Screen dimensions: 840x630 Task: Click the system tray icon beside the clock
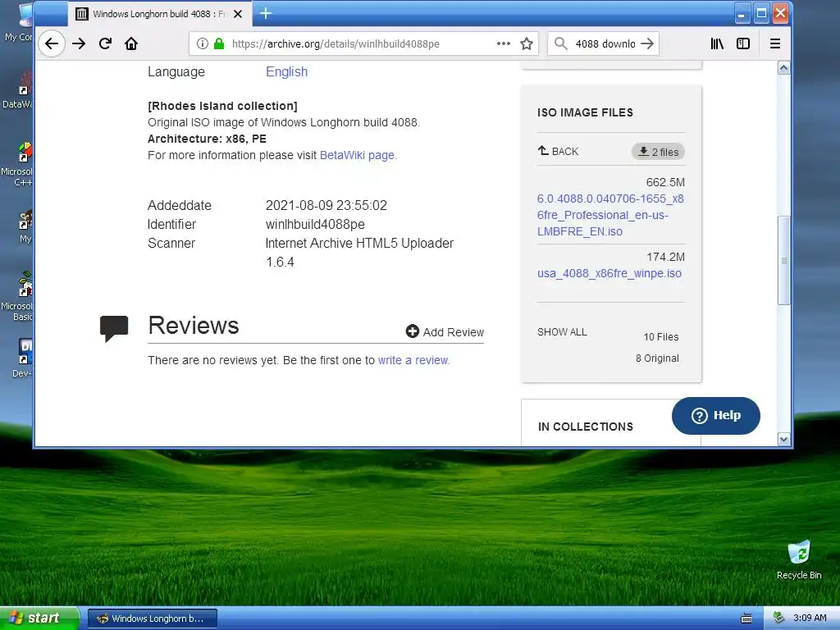coord(778,618)
